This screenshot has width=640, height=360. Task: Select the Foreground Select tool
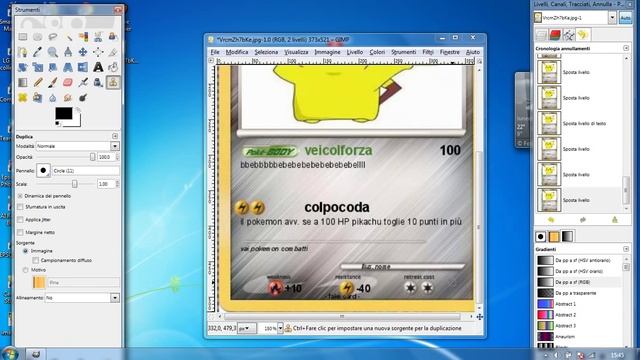[113, 37]
